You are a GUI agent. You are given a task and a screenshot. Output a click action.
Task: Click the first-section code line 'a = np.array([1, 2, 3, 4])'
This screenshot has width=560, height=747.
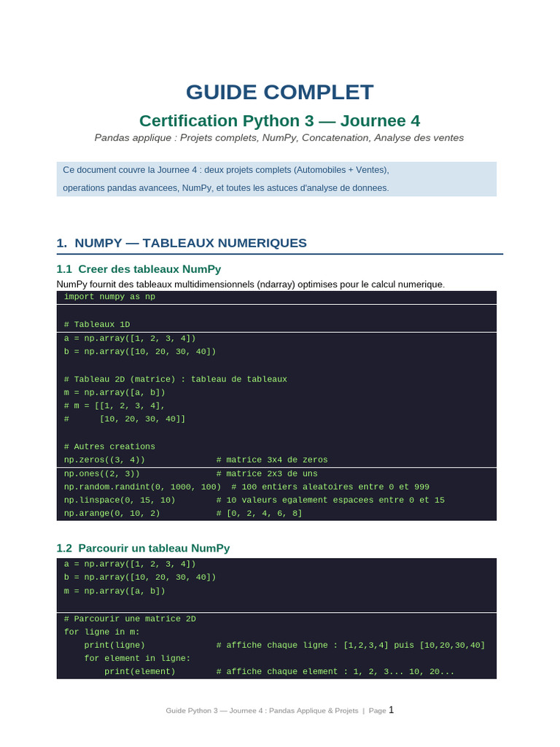pyautogui.click(x=130, y=338)
